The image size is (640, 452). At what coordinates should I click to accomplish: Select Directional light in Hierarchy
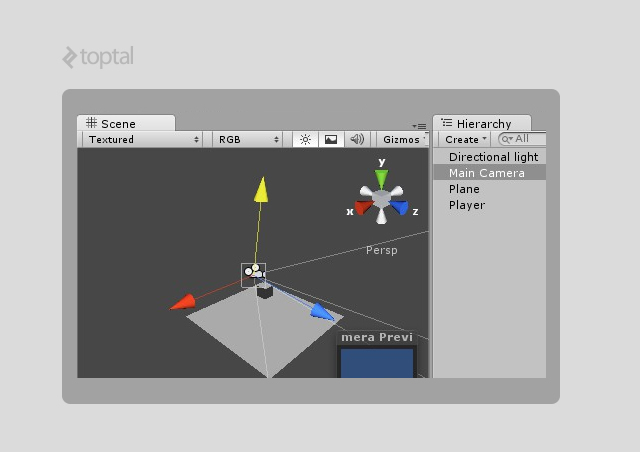489,157
